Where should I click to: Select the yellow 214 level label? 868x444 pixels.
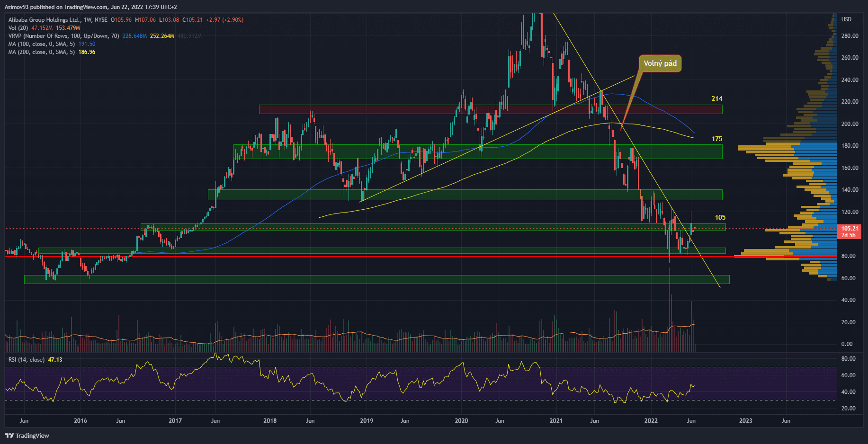716,98
